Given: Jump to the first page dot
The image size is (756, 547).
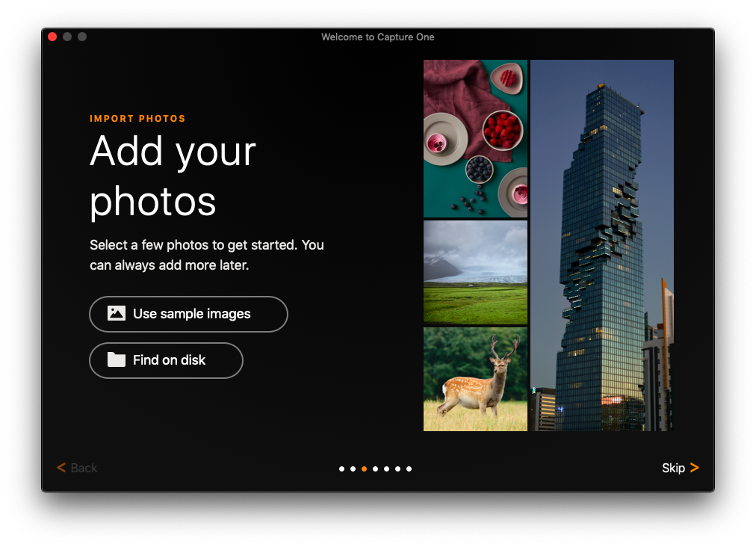Looking at the screenshot, I should tap(342, 469).
